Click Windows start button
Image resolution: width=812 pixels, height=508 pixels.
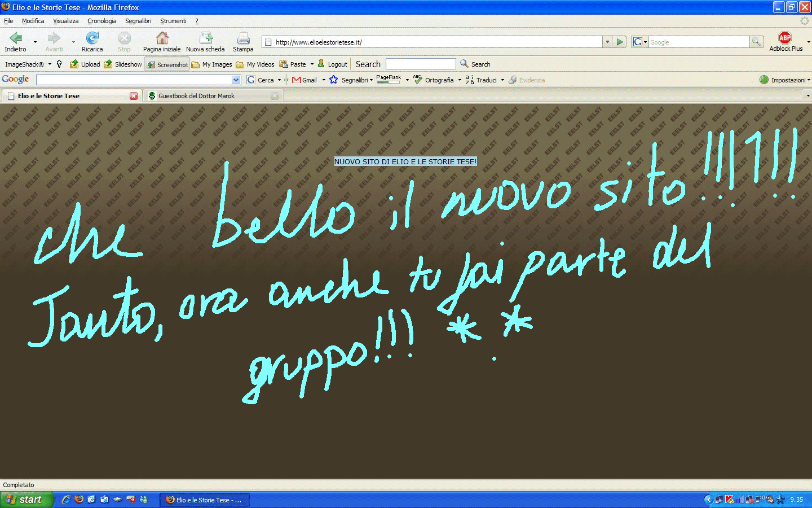coord(27,500)
